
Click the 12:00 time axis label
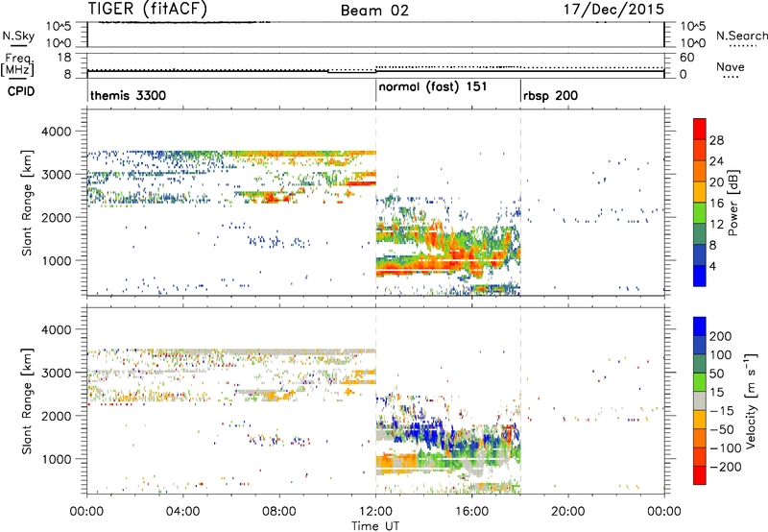pyautogui.click(x=375, y=512)
